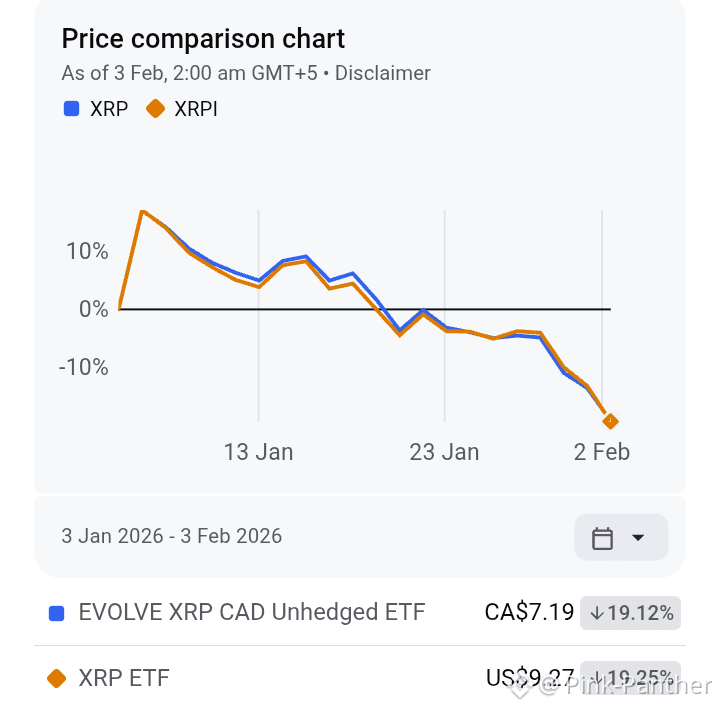
Task: Click the 3 Jan 2026 - 3 Feb 2026 range text
Action: (x=172, y=536)
